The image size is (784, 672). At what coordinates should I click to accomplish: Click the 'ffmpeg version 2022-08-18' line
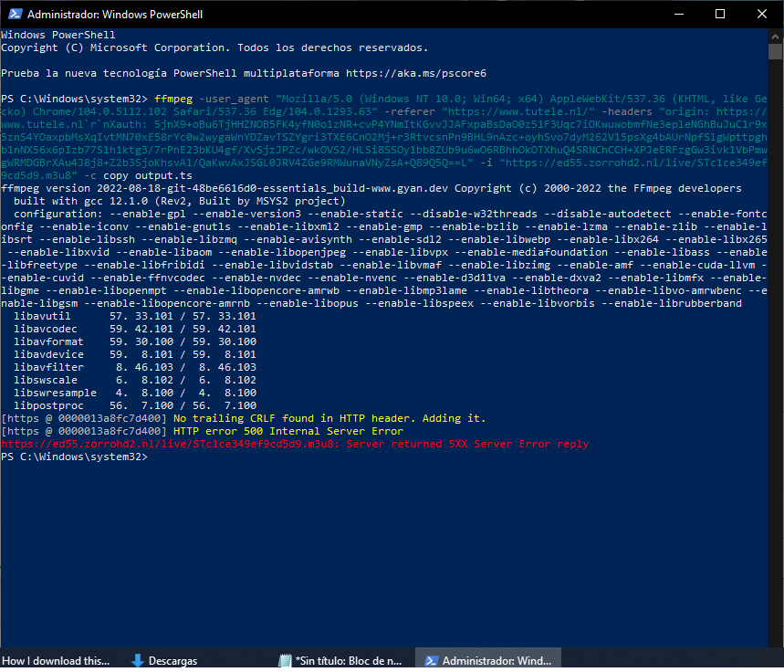(x=371, y=188)
